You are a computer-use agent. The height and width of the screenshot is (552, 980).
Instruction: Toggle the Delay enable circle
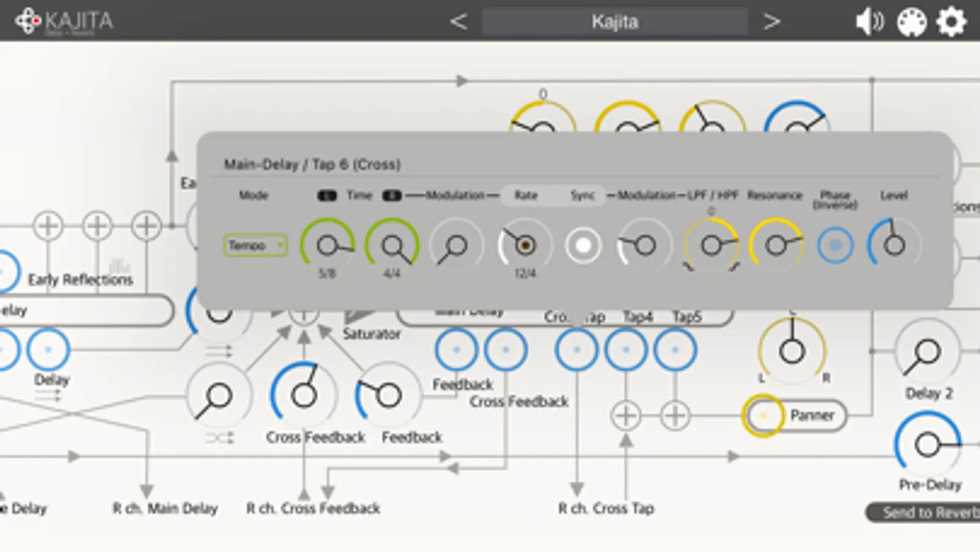48,350
